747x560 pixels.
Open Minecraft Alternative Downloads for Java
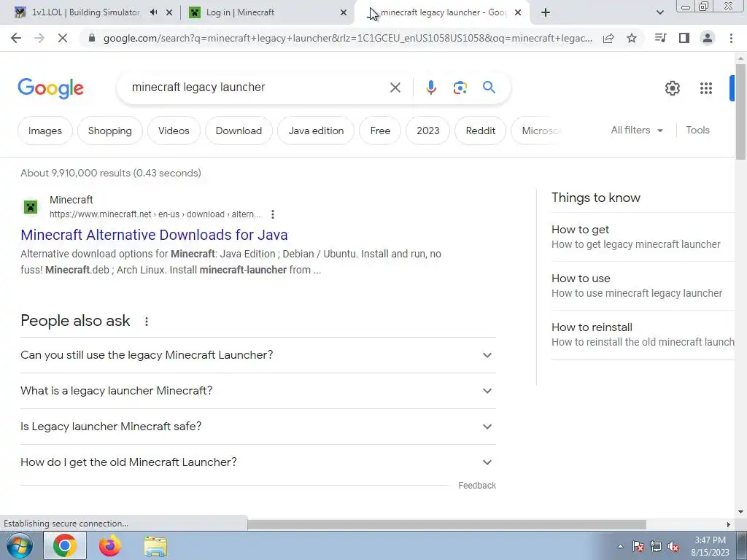coord(155,236)
